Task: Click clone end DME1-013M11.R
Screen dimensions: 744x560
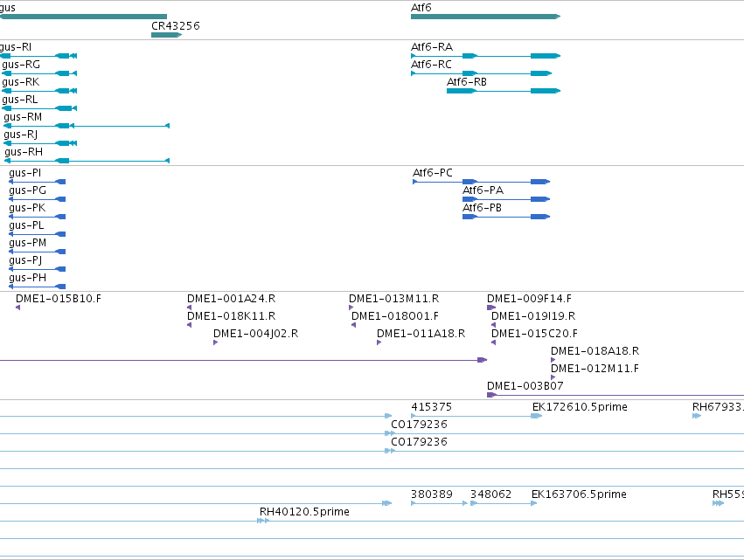Action: (x=351, y=308)
